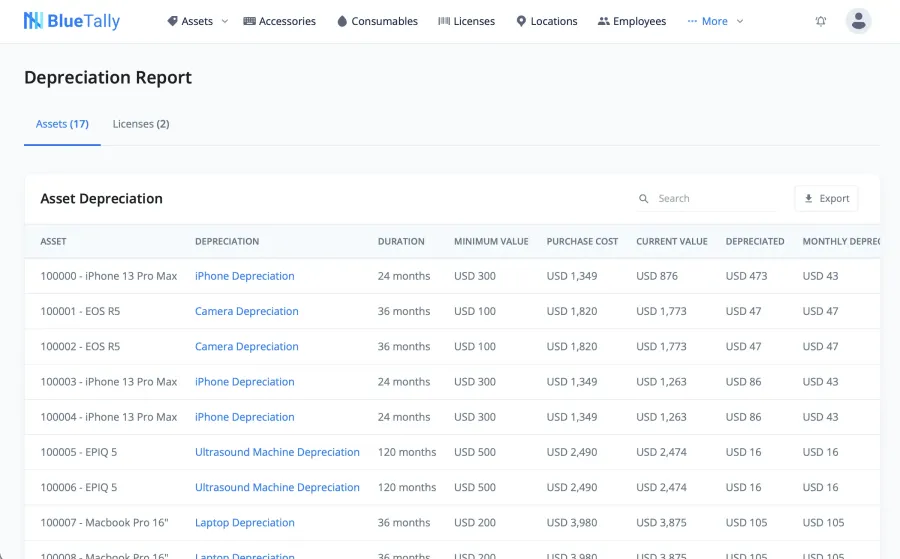900x559 pixels.
Task: Open iPhone Depreciation link for asset 100004
Action: 245,417
